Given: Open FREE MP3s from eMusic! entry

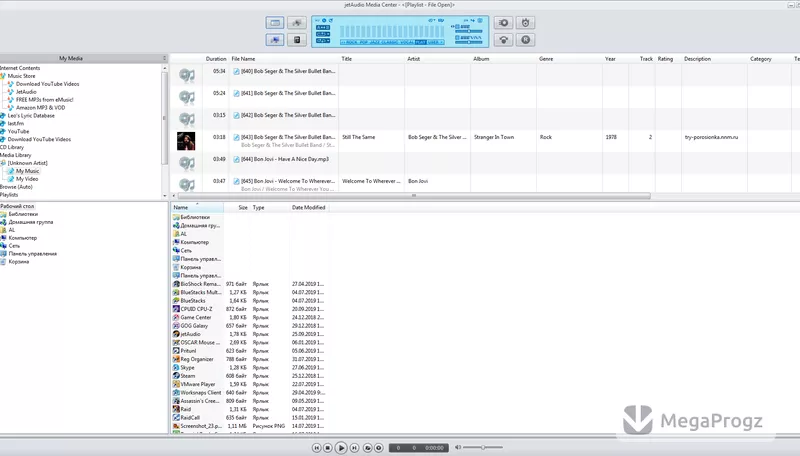Looking at the screenshot, I should click(44, 100).
